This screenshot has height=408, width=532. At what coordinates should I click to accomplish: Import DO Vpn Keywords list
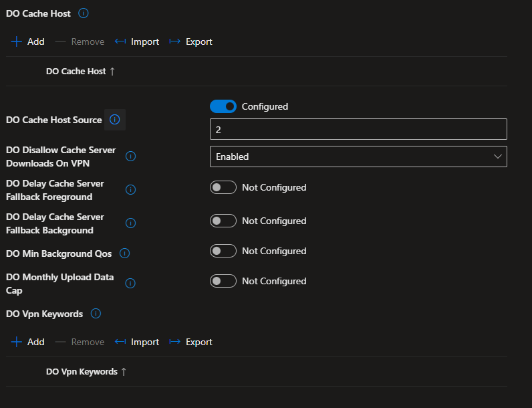[137, 342]
